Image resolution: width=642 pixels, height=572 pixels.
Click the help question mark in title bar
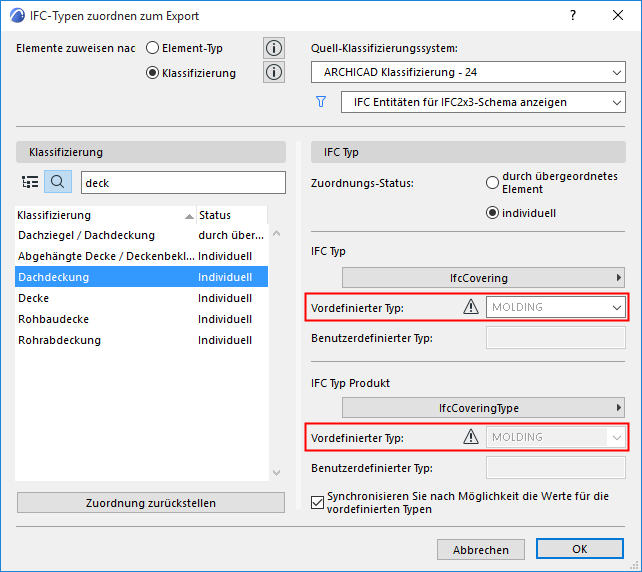[x=572, y=16]
